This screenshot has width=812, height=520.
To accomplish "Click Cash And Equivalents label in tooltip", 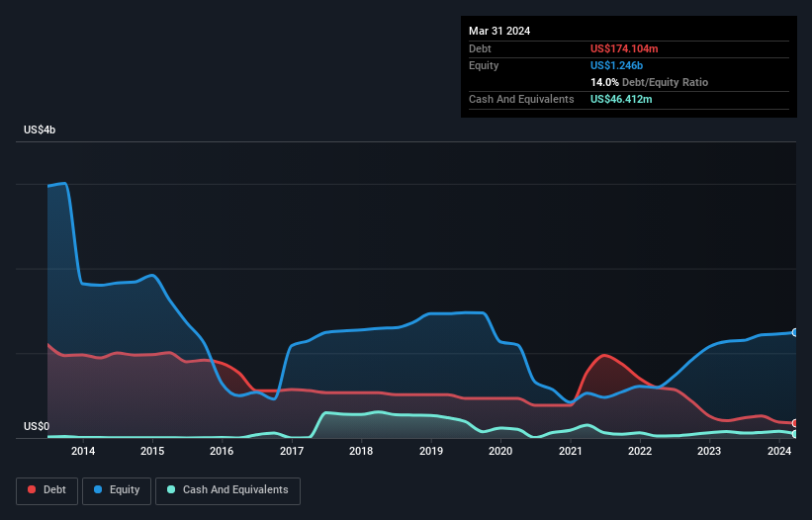I will (x=521, y=99).
